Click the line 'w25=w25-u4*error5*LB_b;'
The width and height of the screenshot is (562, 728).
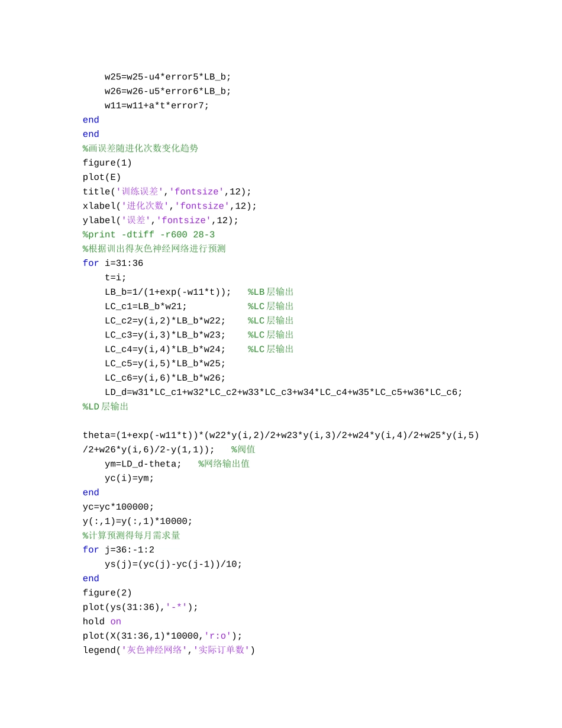point(168,77)
